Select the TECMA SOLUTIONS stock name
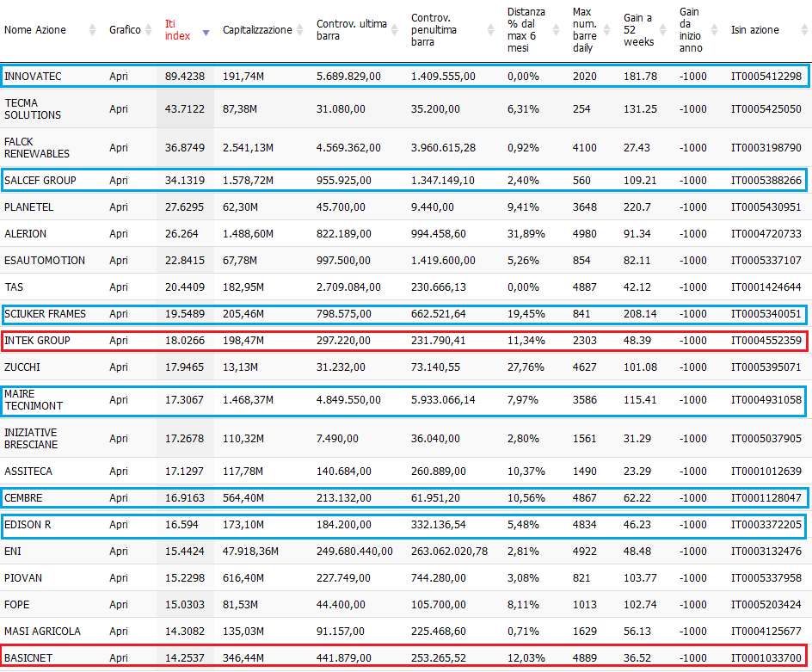This screenshot has width=812, height=672. coord(33,108)
